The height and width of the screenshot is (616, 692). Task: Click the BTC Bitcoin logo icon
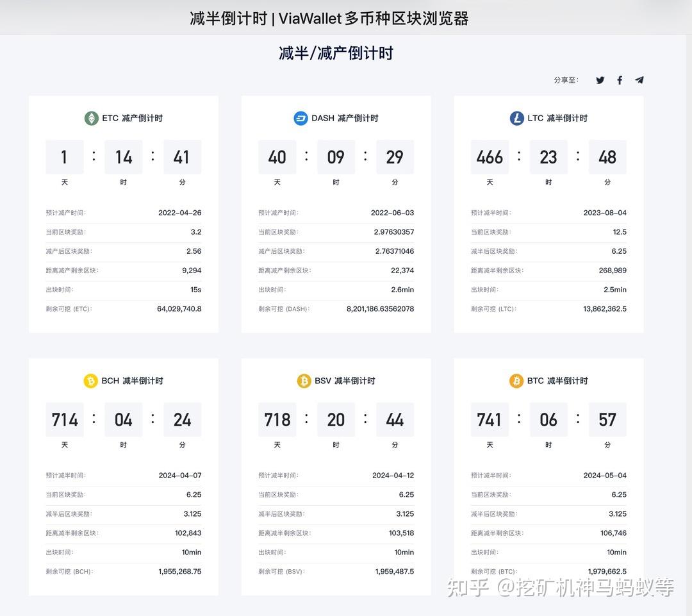pos(516,381)
